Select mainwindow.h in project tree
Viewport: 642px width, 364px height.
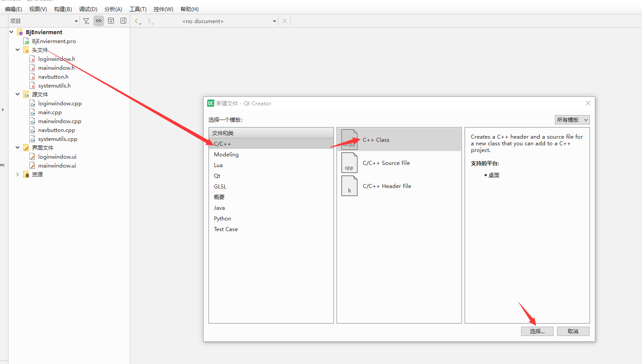click(56, 68)
